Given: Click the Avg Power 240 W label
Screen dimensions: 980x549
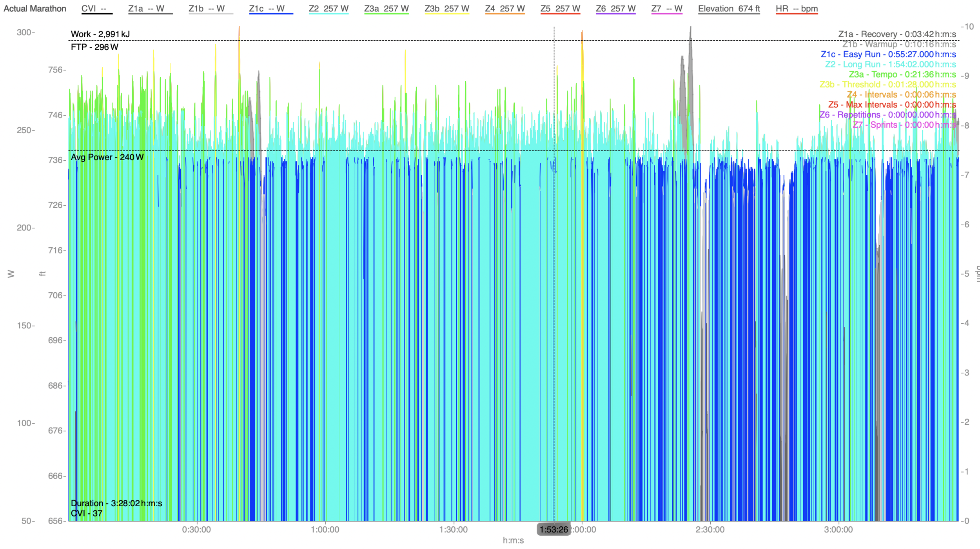Looking at the screenshot, I should tap(107, 157).
